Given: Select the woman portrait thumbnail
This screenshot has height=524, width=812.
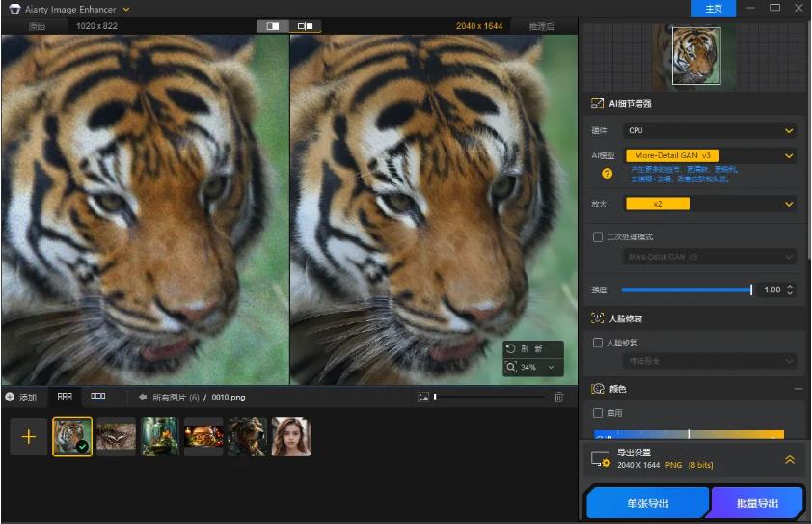Looking at the screenshot, I should 291,437.
